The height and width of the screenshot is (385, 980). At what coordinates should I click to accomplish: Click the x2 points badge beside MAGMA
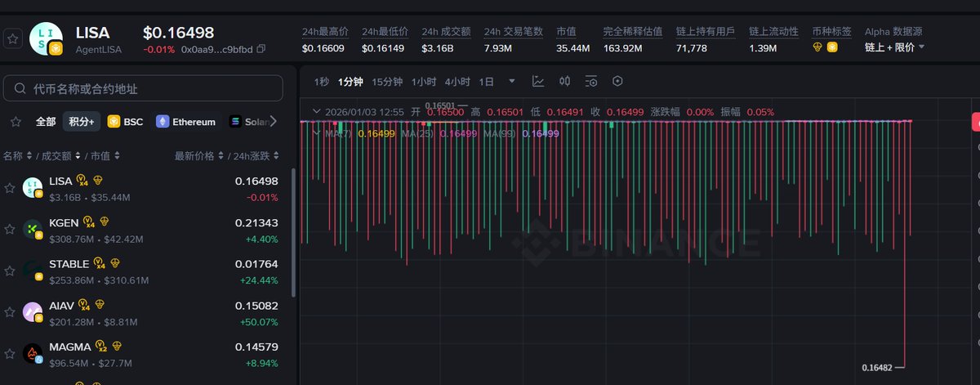click(x=101, y=346)
